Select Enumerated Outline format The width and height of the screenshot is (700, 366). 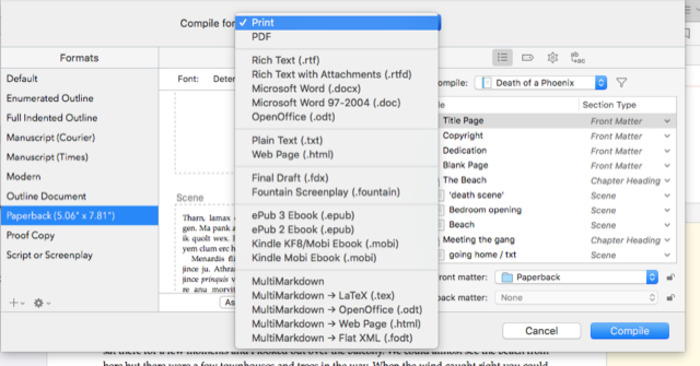point(79,98)
